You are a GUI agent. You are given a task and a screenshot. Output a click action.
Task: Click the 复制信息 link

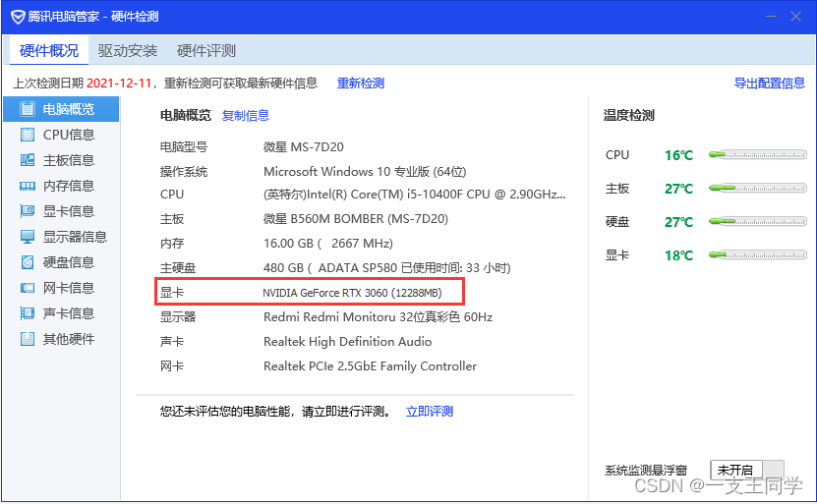click(x=246, y=116)
